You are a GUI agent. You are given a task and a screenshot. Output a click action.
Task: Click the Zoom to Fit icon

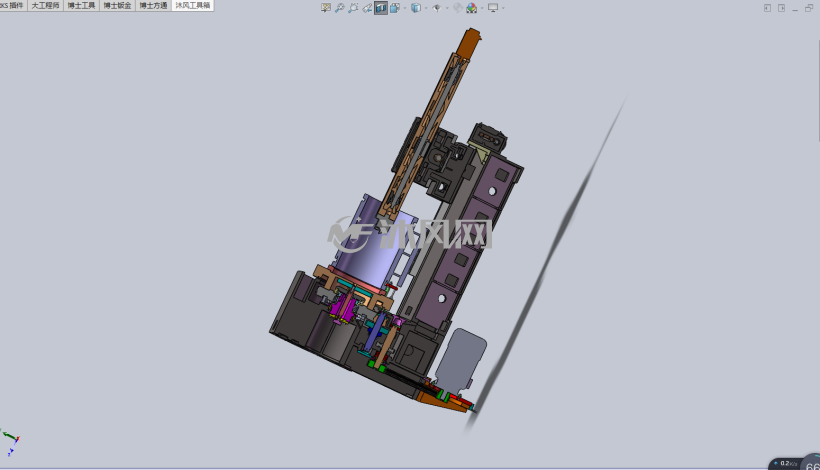(339, 8)
